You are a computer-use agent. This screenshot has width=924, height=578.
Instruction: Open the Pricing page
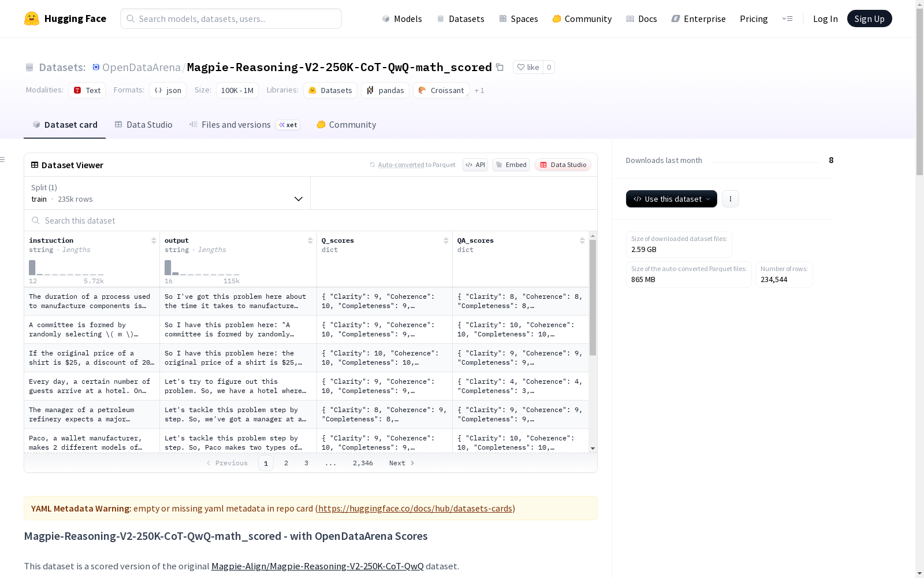(x=754, y=18)
